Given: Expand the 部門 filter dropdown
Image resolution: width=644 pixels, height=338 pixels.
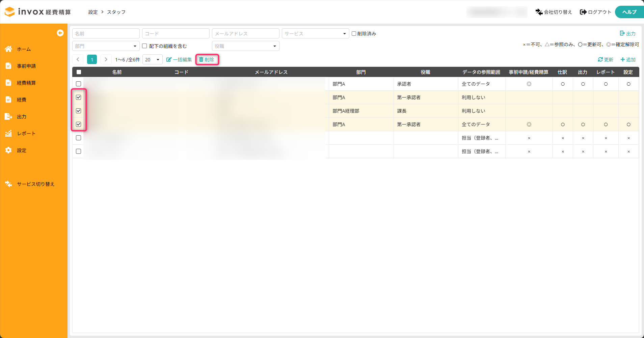Looking at the screenshot, I should point(106,46).
